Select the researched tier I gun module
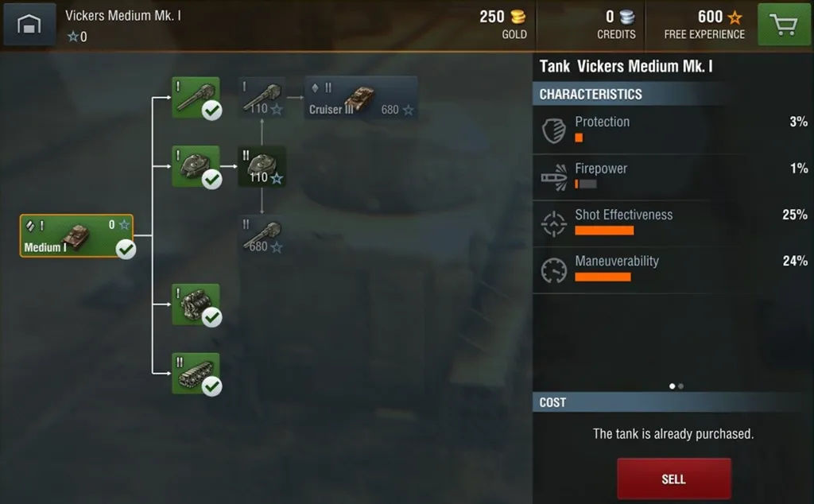This screenshot has height=504, width=814. (196, 98)
